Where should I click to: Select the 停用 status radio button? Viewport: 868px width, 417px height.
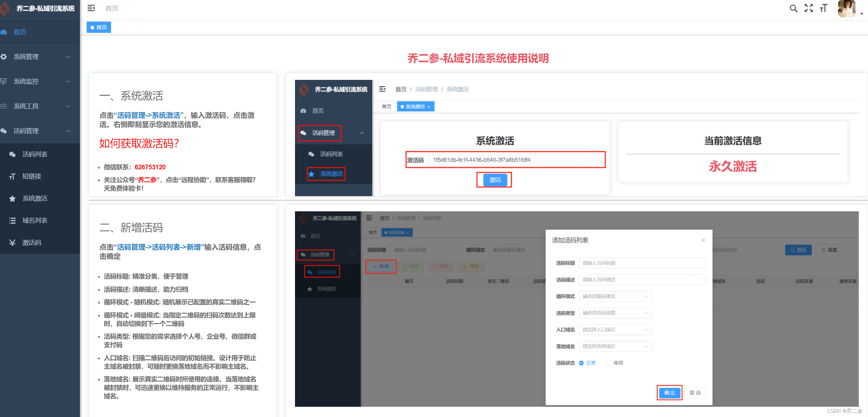608,363
